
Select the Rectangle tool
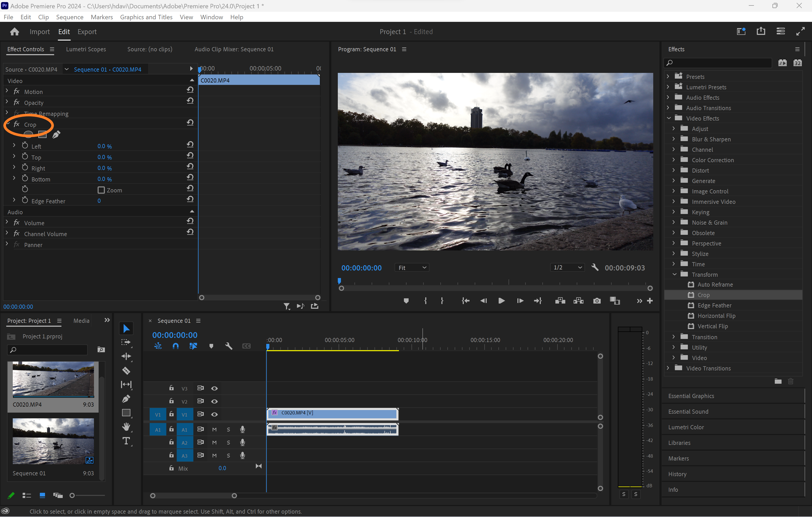click(126, 413)
